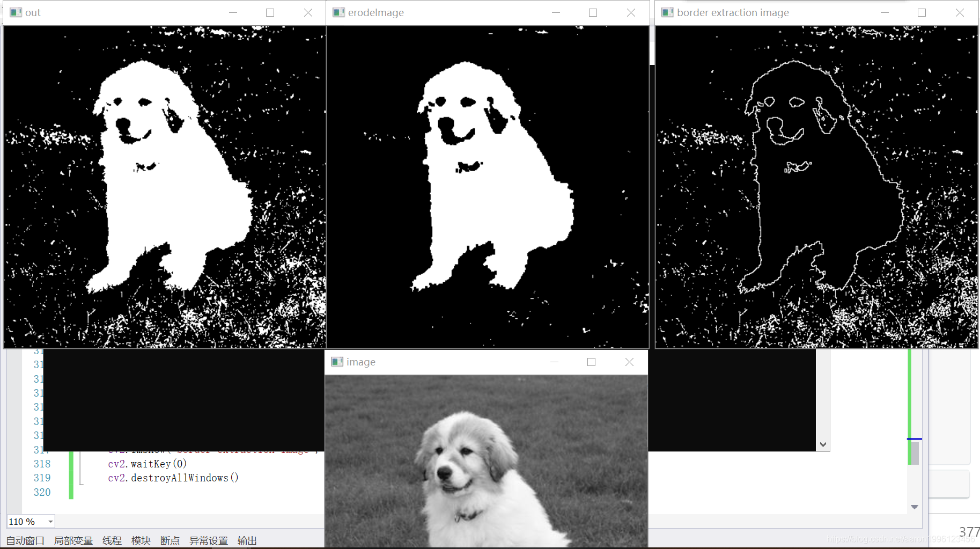Click the out window's app icon

point(16,12)
